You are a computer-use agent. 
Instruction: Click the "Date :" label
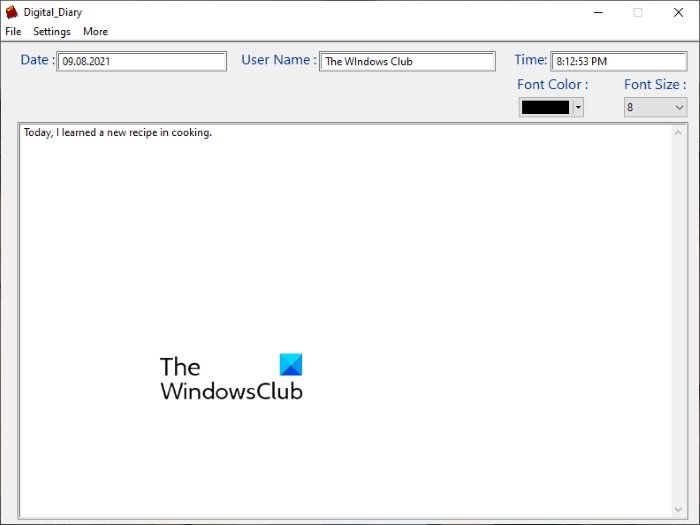coord(38,60)
